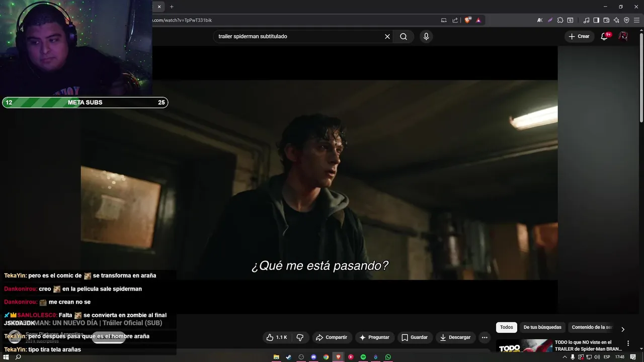Click the browser address bar URL
The height and width of the screenshot is (362, 644).
click(x=182, y=20)
